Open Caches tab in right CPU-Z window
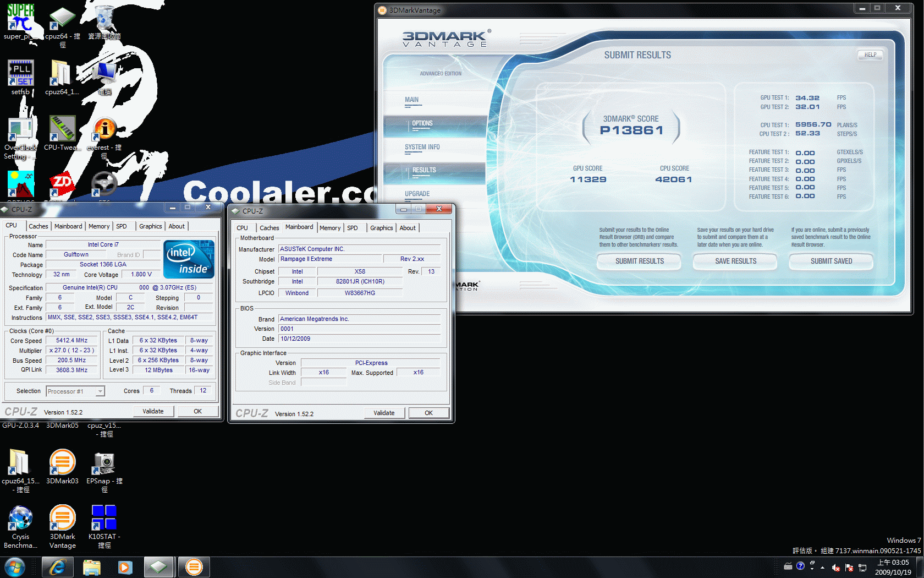This screenshot has height=578, width=924. coord(269,228)
